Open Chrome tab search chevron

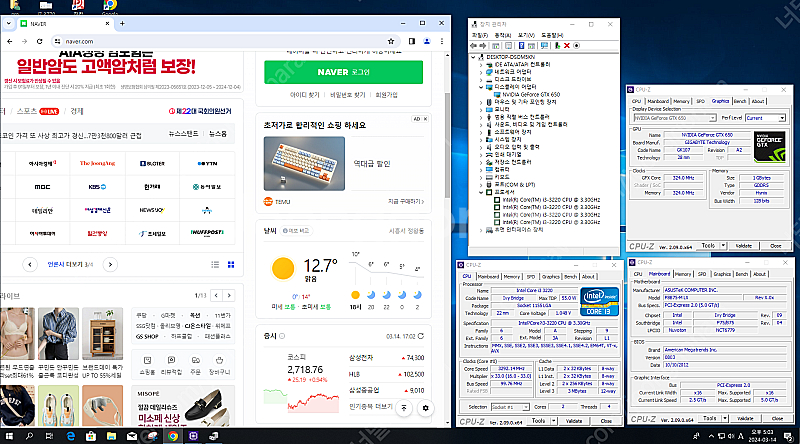click(x=9, y=23)
